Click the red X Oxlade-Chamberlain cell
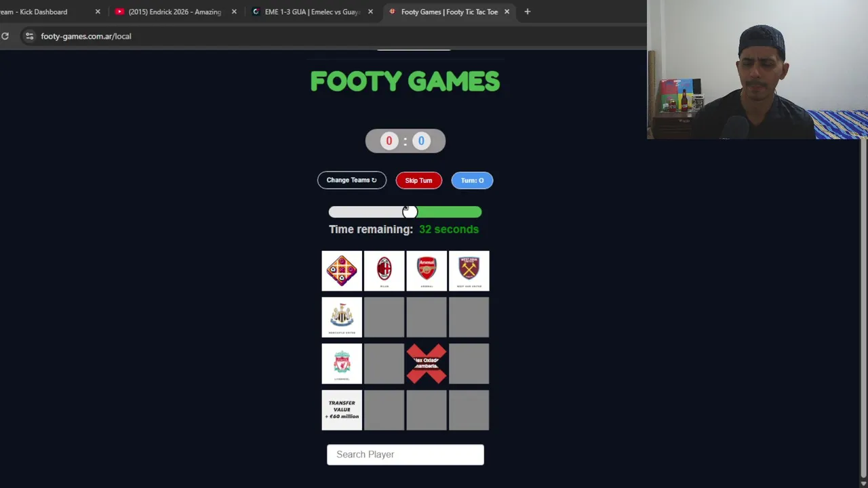Viewport: 868px width, 488px height. click(427, 363)
